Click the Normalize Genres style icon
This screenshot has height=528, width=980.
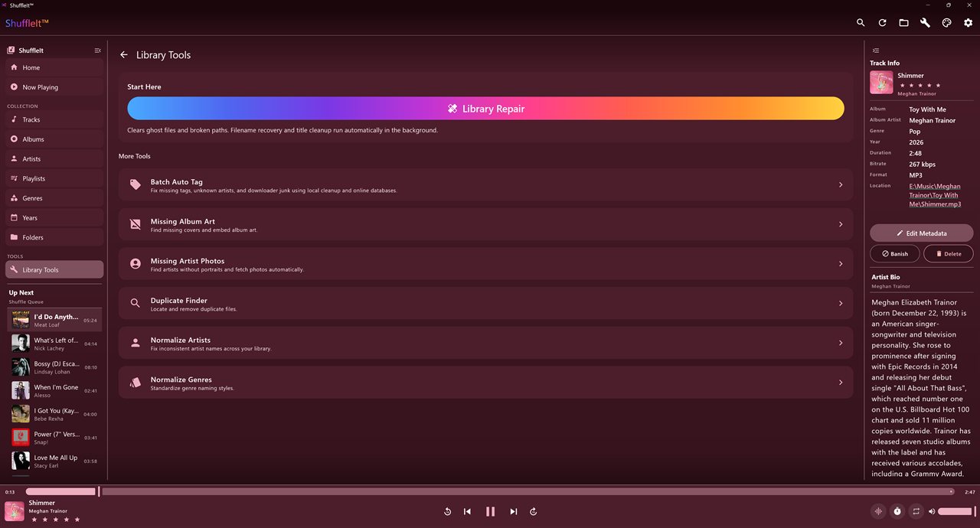point(136,383)
